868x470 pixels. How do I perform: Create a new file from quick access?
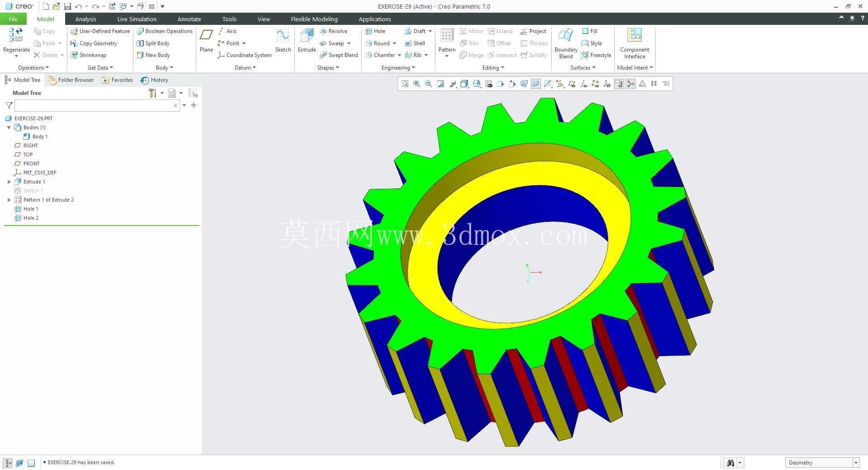tap(46, 6)
